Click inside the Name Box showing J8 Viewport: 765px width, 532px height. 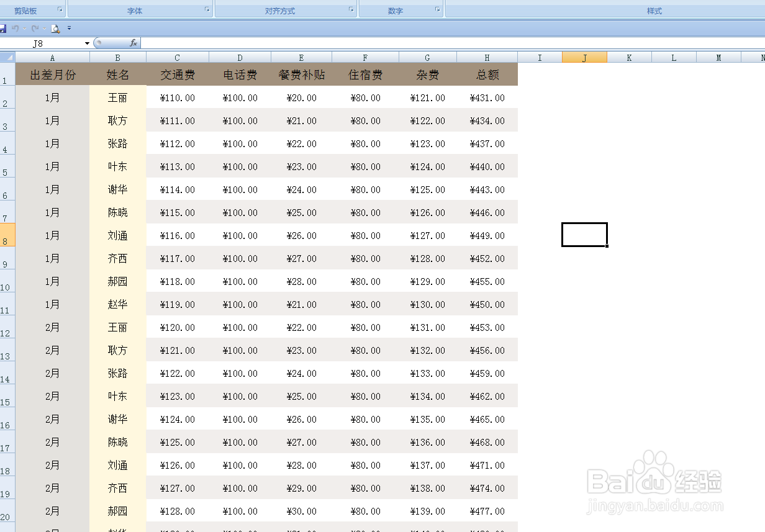(41, 43)
